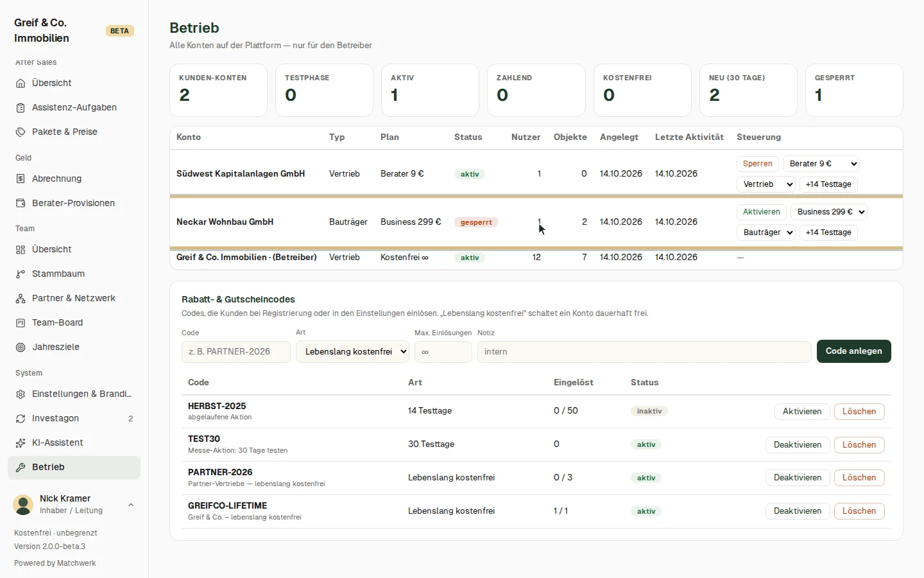
Task: Click the Investagon sync icon
Action: pos(21,419)
